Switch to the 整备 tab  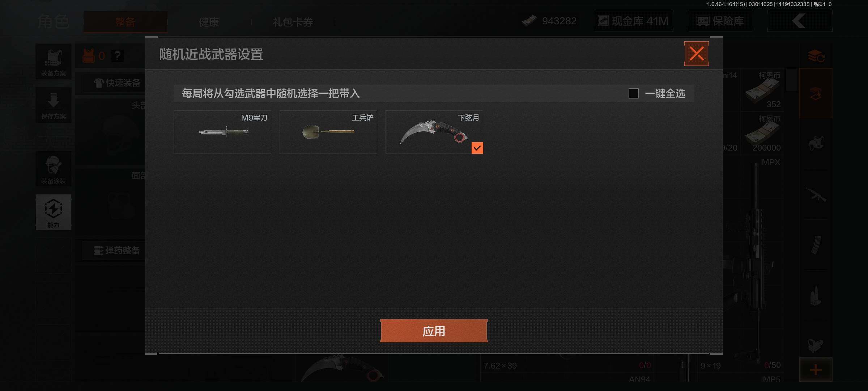pyautogui.click(x=125, y=22)
